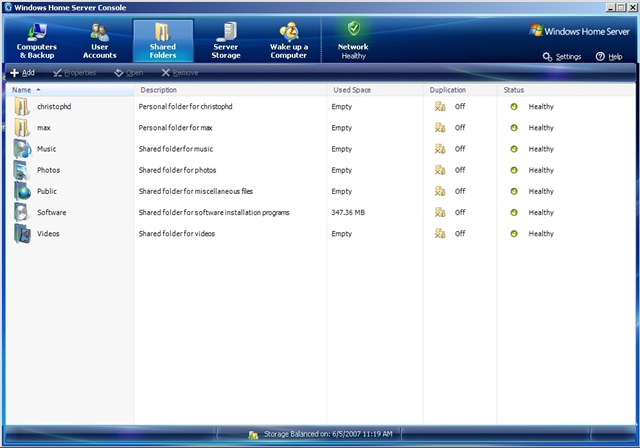The height and width of the screenshot is (448, 640).
Task: Click the green status icon for Public
Action: pos(514,191)
